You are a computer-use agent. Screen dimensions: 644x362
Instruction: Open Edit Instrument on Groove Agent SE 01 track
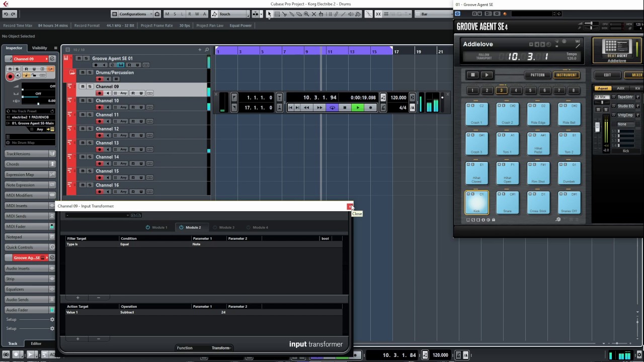pos(121,65)
